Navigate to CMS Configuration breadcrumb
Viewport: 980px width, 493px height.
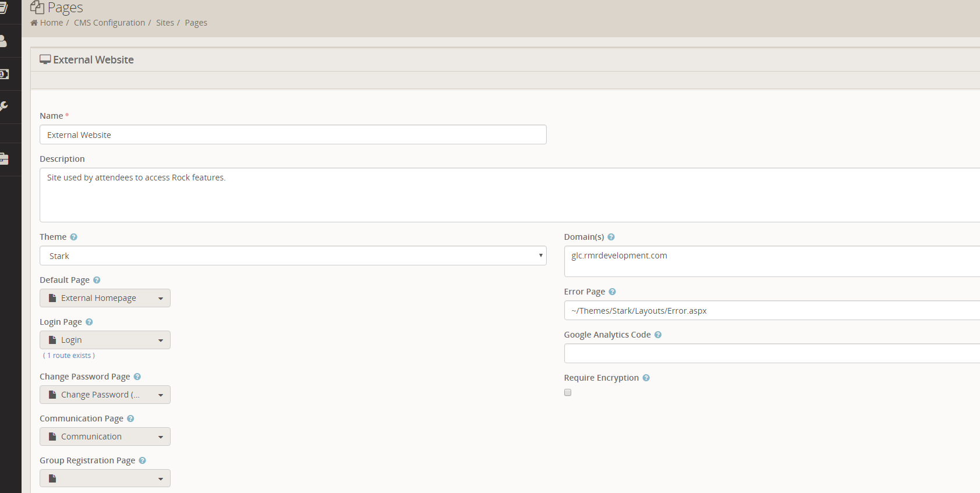(109, 23)
